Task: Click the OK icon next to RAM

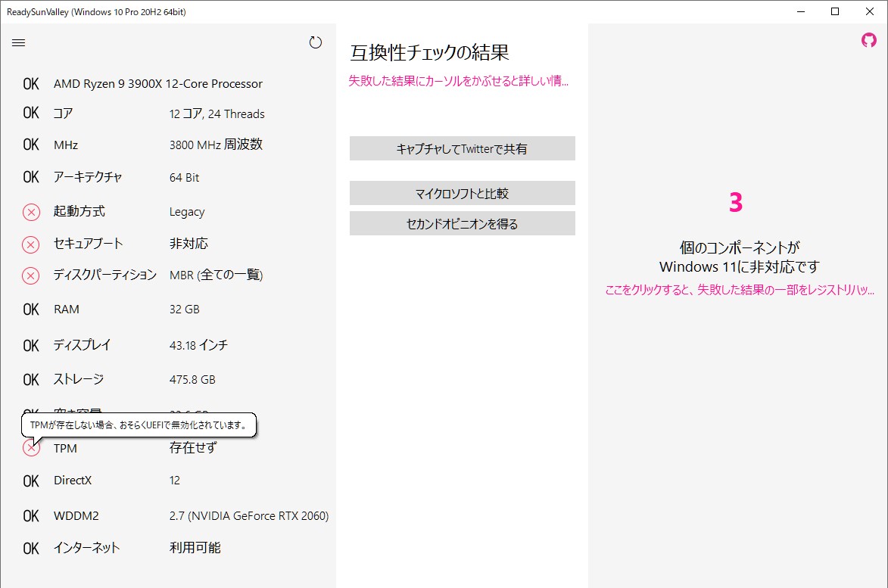Action: point(31,309)
